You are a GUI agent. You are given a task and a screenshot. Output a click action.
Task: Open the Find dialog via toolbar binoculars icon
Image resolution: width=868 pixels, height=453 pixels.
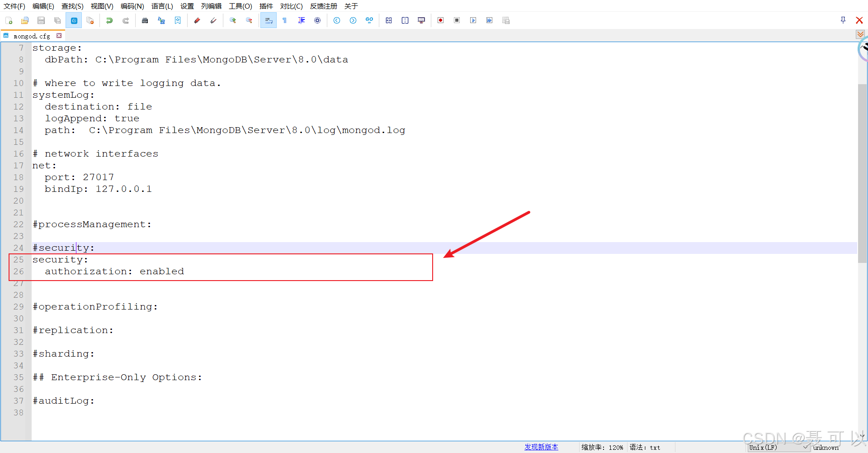point(145,20)
